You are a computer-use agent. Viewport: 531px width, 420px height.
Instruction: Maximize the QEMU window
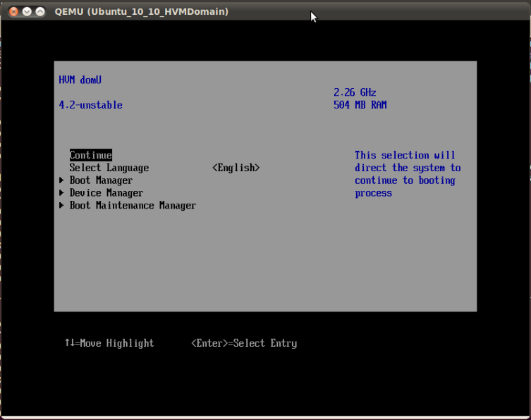39,12
